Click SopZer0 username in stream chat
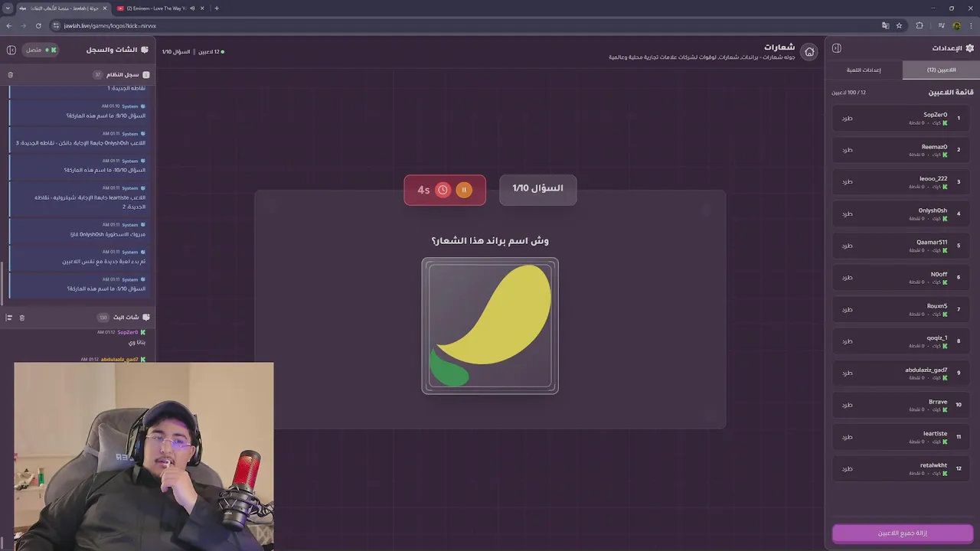Screen dimensions: 980x551 click(127, 332)
